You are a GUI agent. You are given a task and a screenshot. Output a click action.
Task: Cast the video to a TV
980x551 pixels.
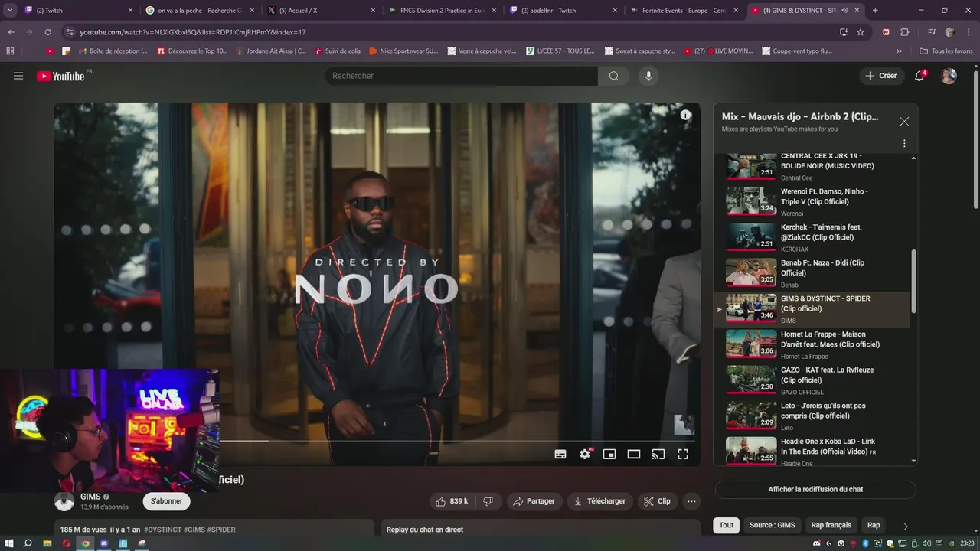(x=658, y=454)
